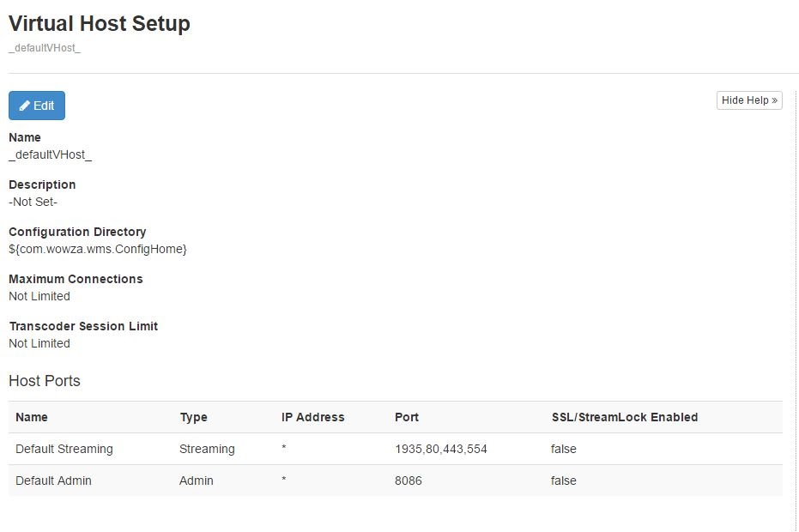Collapse the help panel with Hide Help

[x=749, y=100]
